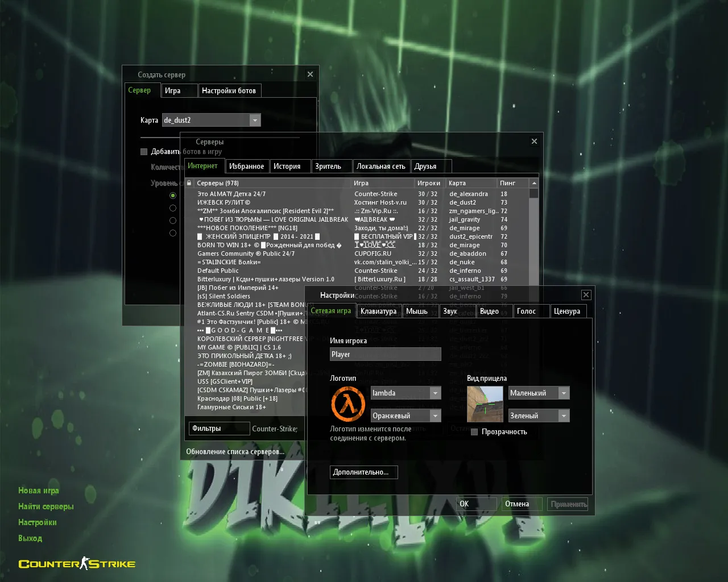Switch to the Клавиатура settings tab
728x582 pixels.
pyautogui.click(x=379, y=311)
